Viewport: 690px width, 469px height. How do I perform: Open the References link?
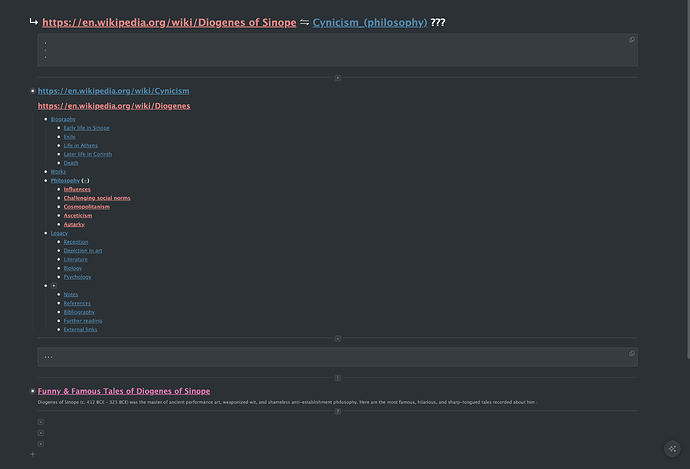(77, 303)
